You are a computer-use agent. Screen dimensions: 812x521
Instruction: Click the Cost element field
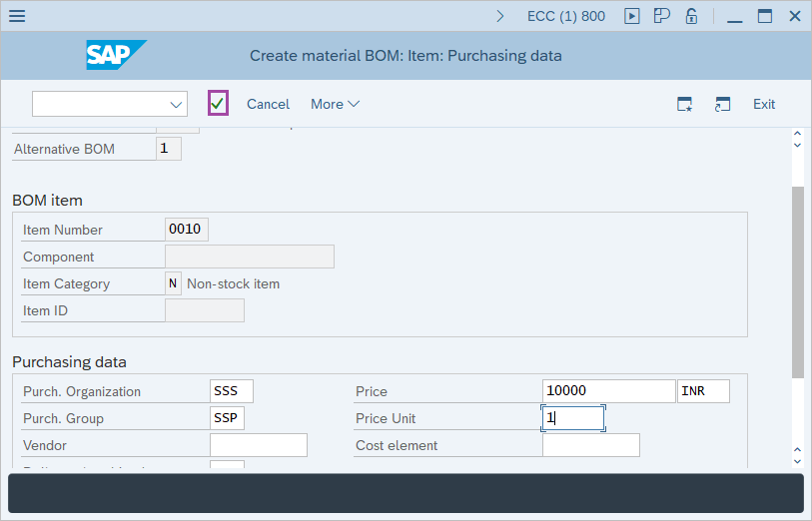(x=591, y=445)
